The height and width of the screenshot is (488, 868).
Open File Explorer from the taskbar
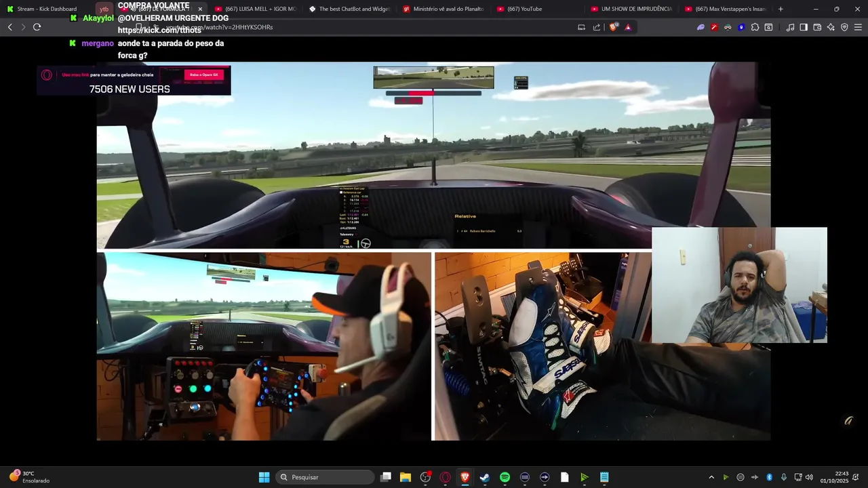point(406,477)
